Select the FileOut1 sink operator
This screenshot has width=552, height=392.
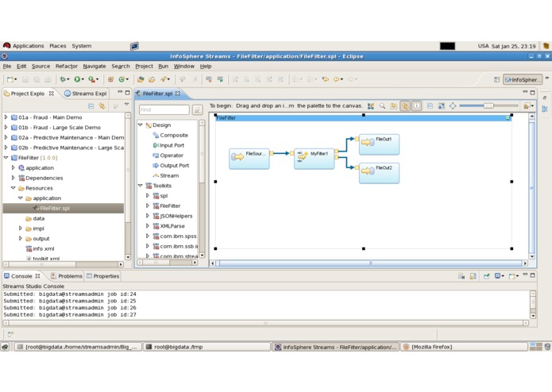click(x=379, y=144)
